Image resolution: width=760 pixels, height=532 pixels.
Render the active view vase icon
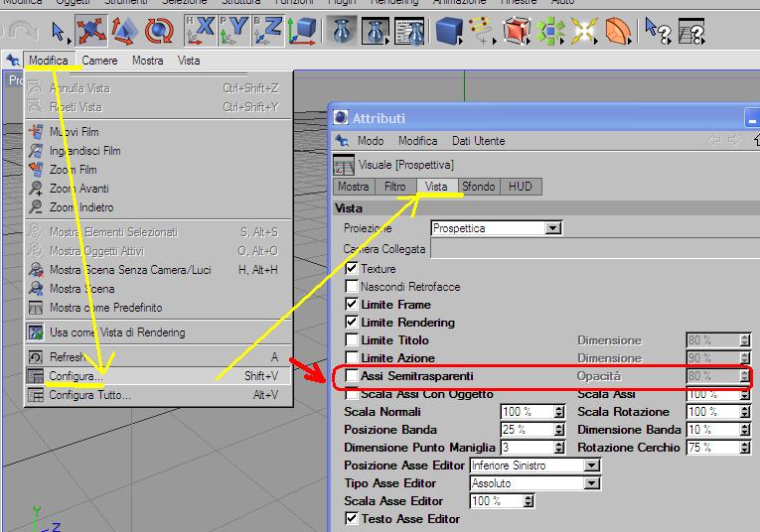tap(342, 31)
